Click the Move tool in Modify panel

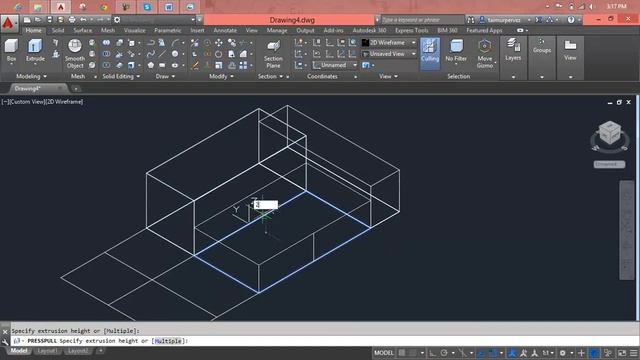point(219,42)
